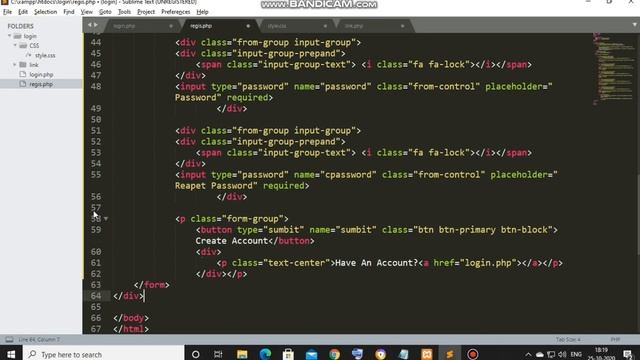Open style.css from the sidebar
This screenshot has height=360, width=640.
tap(45, 55)
